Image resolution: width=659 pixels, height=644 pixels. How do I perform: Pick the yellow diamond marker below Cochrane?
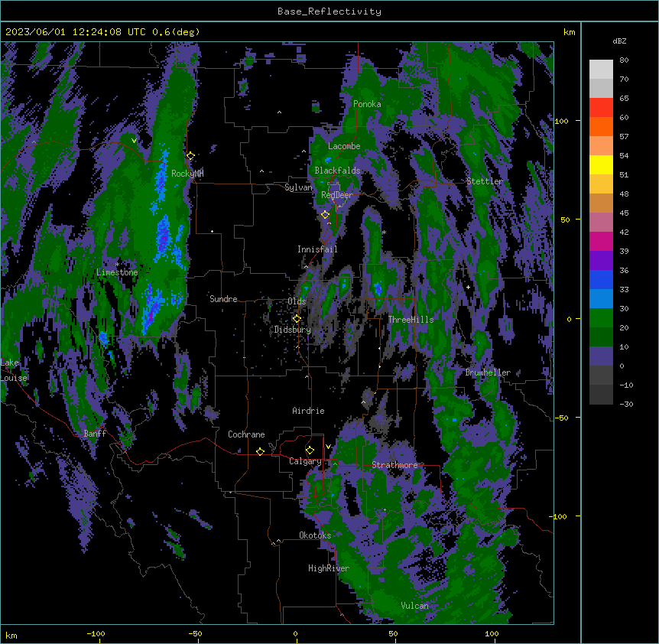[260, 451]
